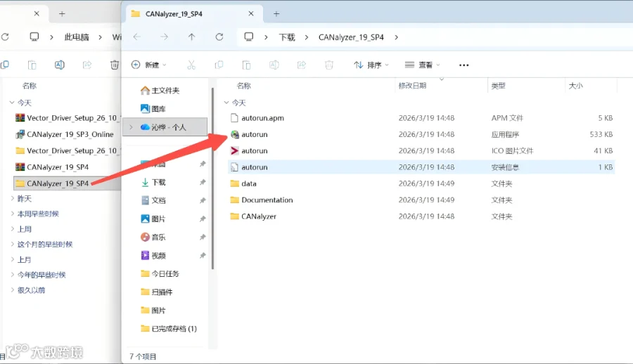This screenshot has height=364, width=633.
Task: Select the autorun setup information file
Action: click(x=421, y=167)
